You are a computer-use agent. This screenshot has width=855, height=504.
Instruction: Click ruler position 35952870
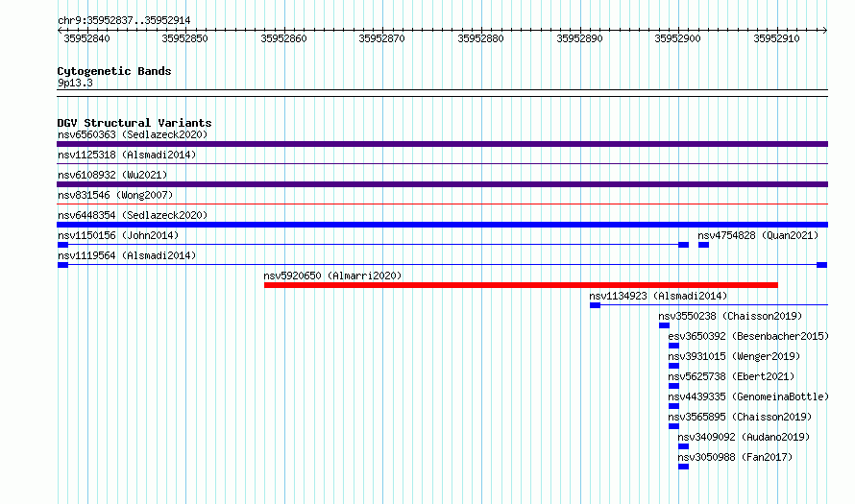381,38
